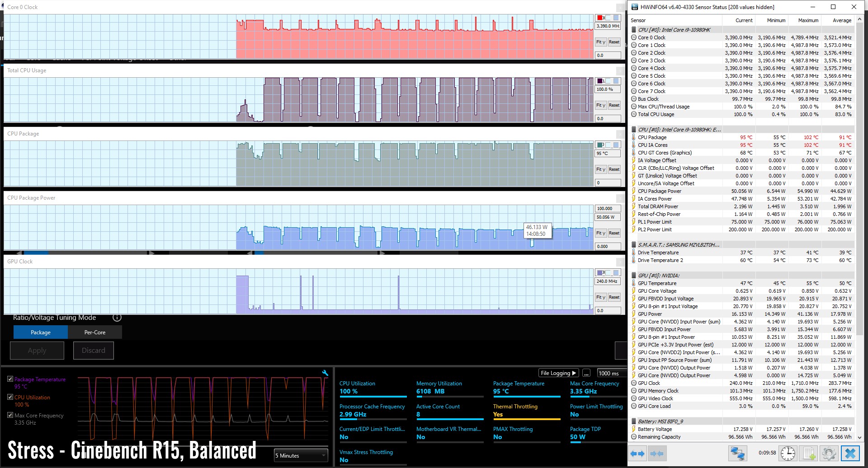Toggle the Max Core Frequency checkbox
The width and height of the screenshot is (868, 468).
point(10,415)
